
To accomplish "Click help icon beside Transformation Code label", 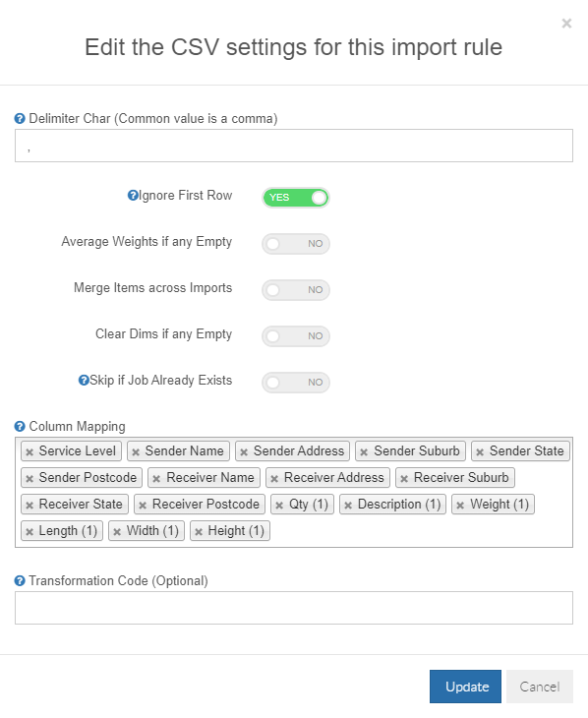I will click(x=20, y=581).
